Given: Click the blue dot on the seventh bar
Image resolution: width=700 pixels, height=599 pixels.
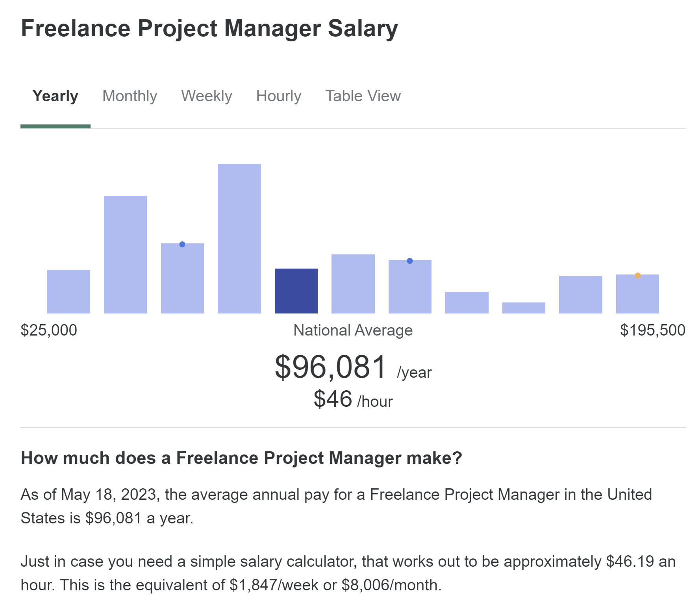Looking at the screenshot, I should pyautogui.click(x=410, y=261).
